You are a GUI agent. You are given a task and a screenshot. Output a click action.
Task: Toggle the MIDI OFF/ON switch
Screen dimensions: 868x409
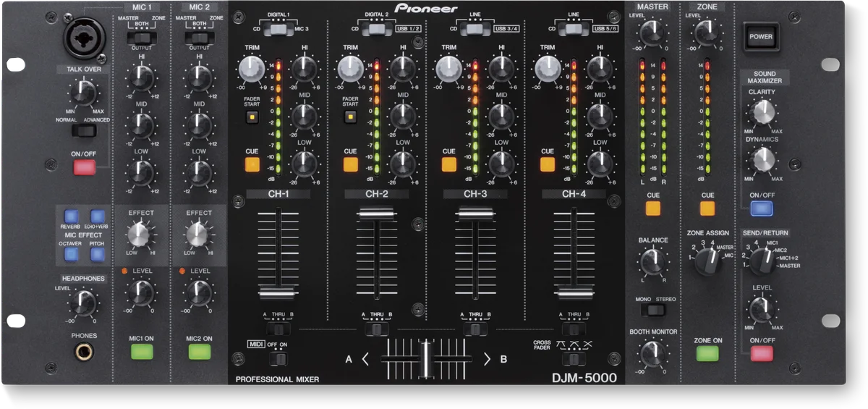[x=278, y=358]
